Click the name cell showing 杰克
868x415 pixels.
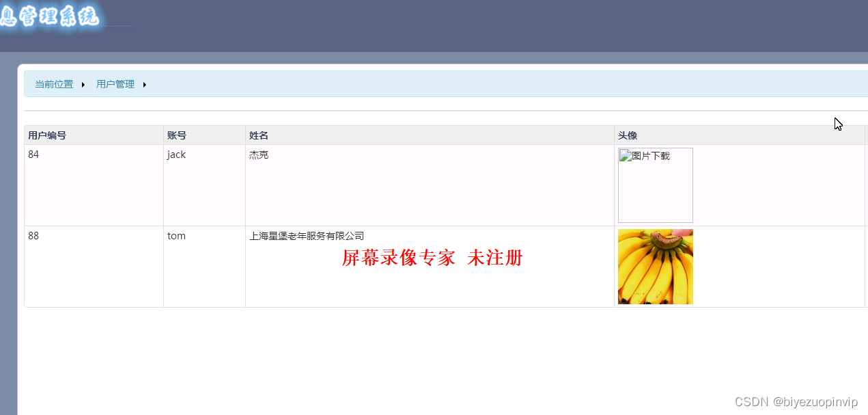258,155
